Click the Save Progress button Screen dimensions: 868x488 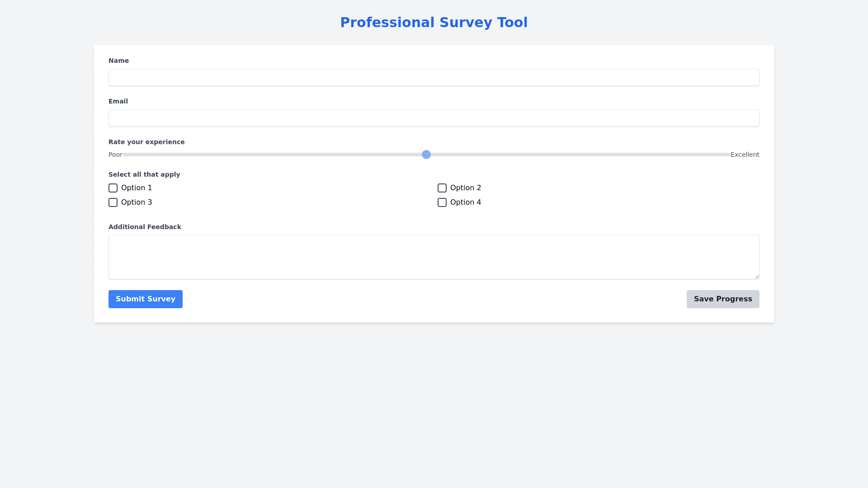[722, 299]
